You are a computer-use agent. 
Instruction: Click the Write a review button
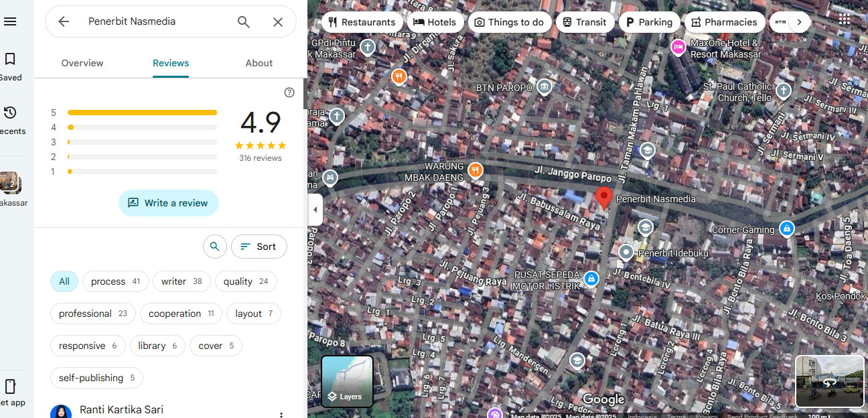168,203
